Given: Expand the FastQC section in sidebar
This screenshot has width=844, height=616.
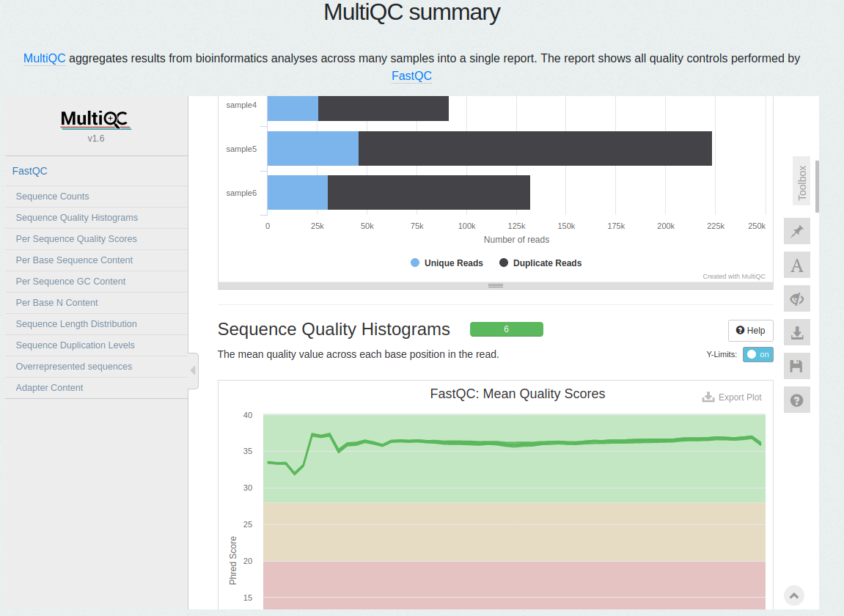Looking at the screenshot, I should (x=29, y=171).
